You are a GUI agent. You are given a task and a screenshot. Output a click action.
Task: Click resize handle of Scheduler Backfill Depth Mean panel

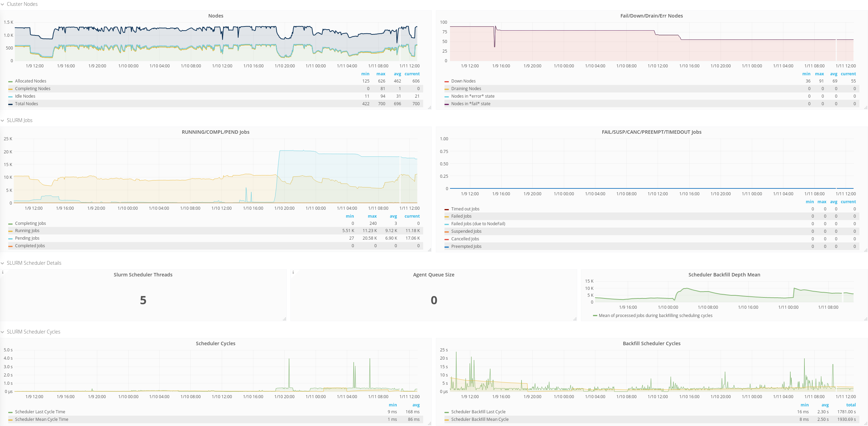click(x=866, y=319)
